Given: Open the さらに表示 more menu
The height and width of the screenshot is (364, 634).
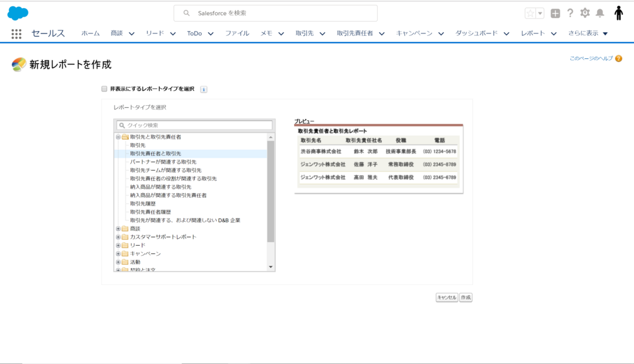Looking at the screenshot, I should 588,33.
